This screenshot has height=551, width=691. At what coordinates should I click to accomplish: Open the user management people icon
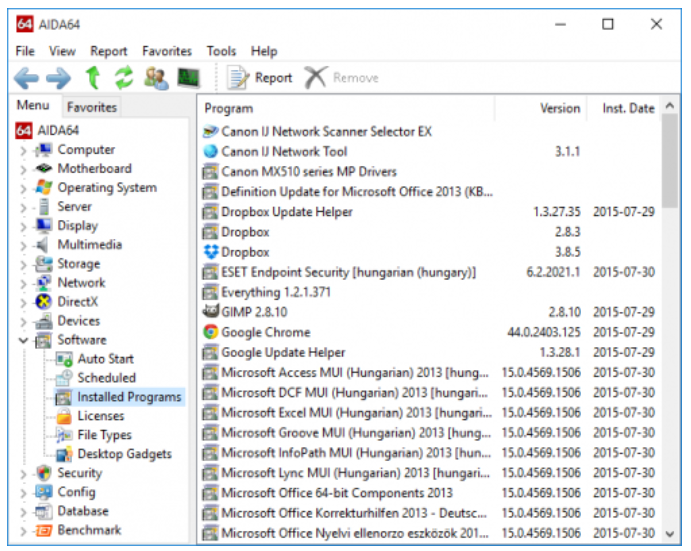tap(156, 78)
